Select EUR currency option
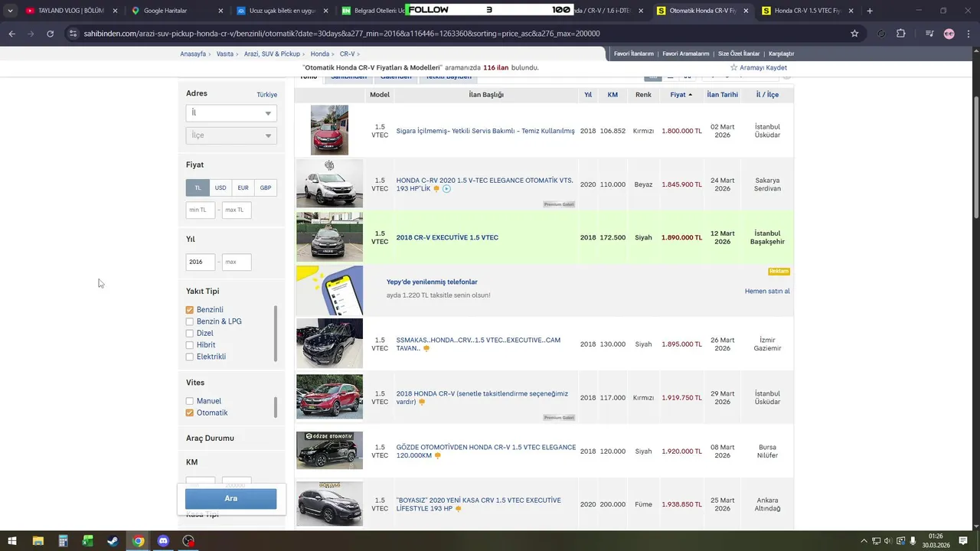The width and height of the screenshot is (980, 551). point(243,187)
